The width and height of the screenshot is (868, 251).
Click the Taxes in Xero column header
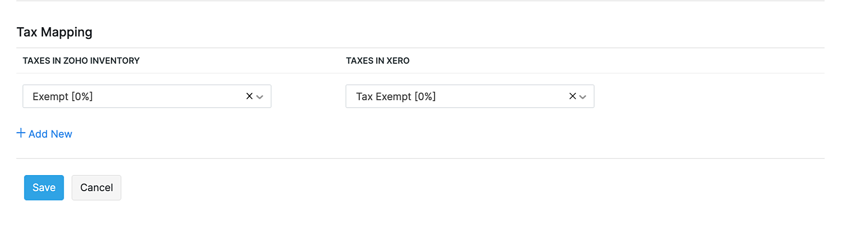377,61
